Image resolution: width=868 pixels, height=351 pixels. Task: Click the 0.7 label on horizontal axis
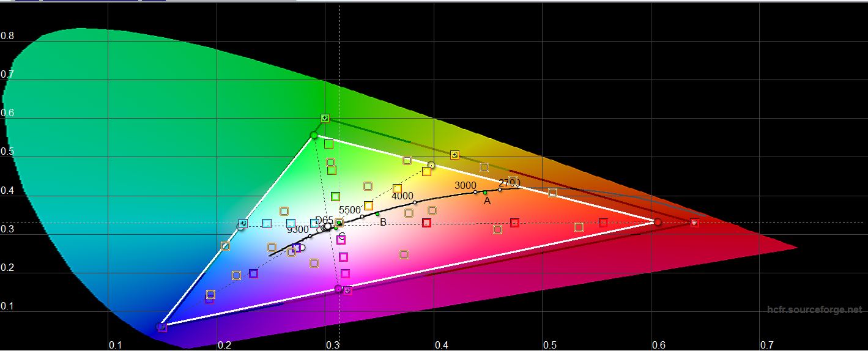tap(766, 345)
